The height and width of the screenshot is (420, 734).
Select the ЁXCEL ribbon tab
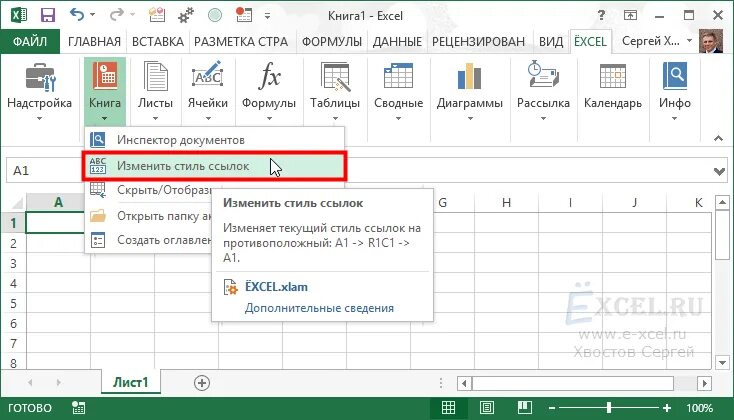pyautogui.click(x=590, y=42)
